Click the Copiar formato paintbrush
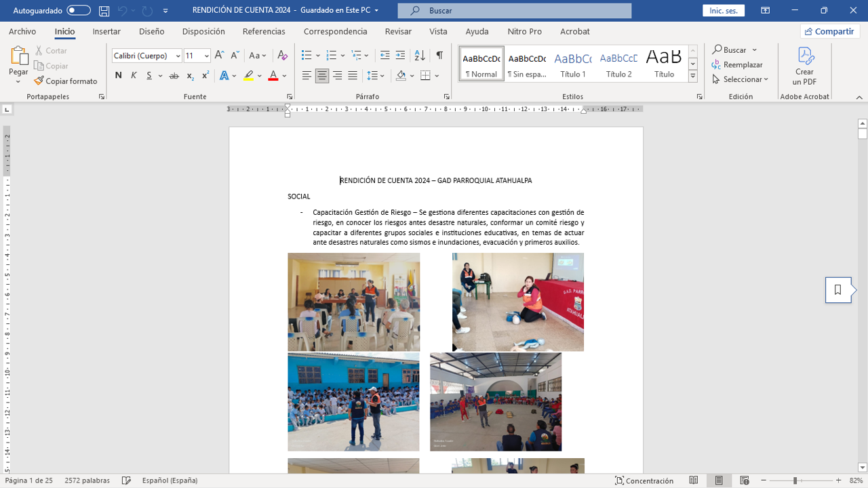This screenshot has height=488, width=868. [66, 81]
